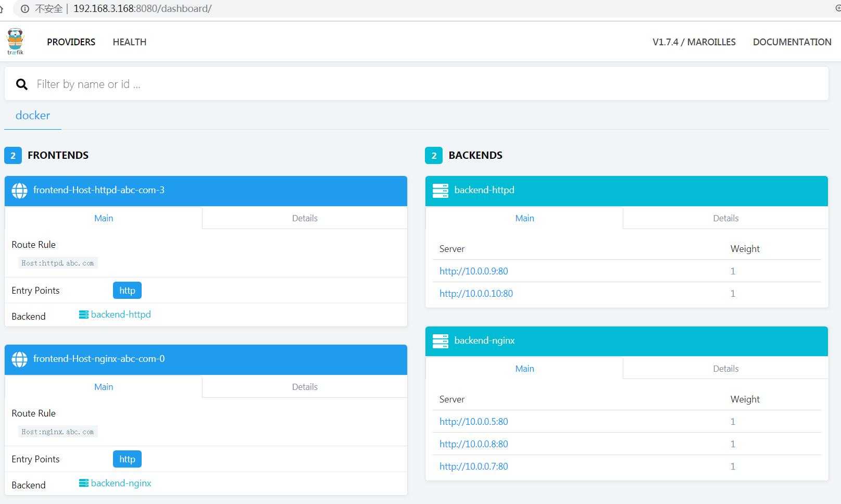This screenshot has height=504, width=841.
Task: Open server link http://10.0.0.7:80
Action: click(473, 467)
